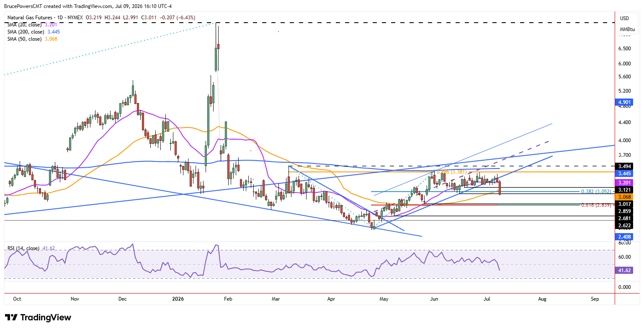The image size is (644, 330).
Task: Click the BrucePowersCMT created with TradingView.com header
Action: [x=88, y=6]
